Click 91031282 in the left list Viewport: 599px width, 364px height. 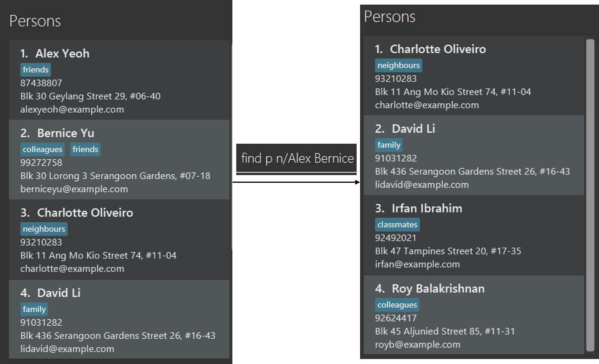coord(41,323)
